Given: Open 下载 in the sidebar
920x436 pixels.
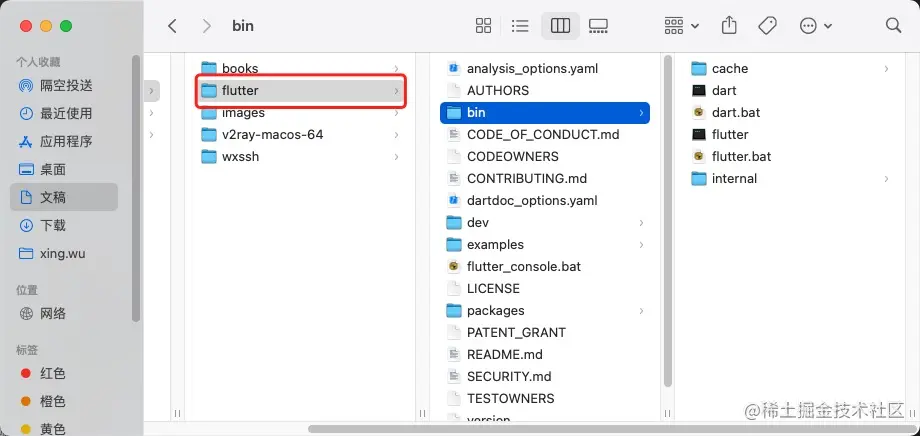Looking at the screenshot, I should click(64, 225).
